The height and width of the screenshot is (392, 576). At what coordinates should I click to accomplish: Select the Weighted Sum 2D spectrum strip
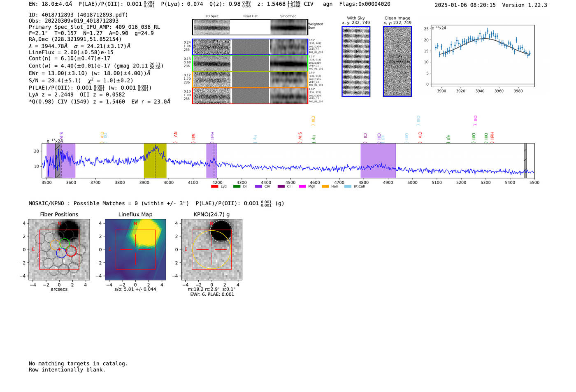pyautogui.click(x=250, y=27)
